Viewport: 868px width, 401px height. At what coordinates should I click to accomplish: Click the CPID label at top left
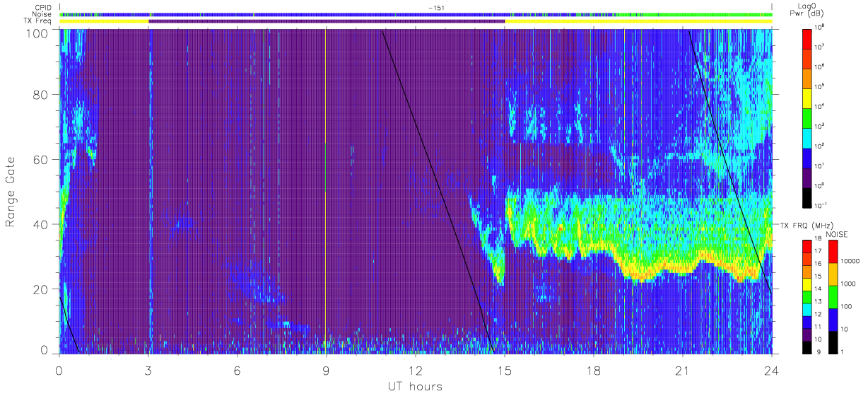pos(44,7)
